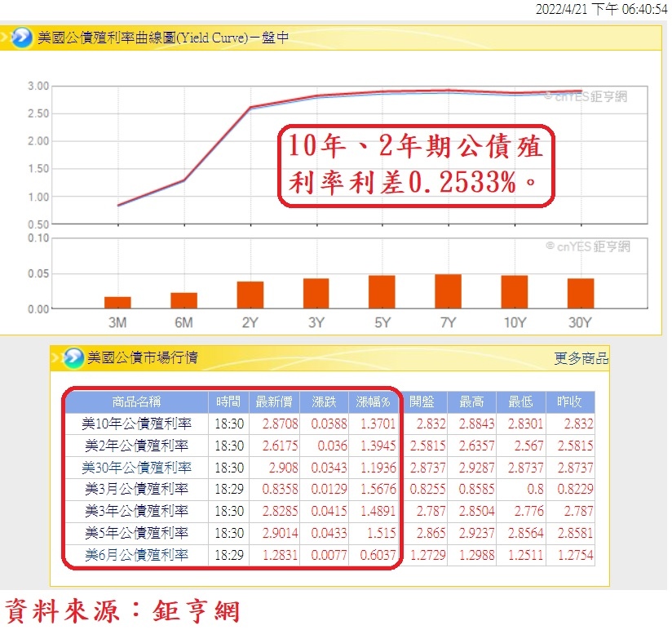This screenshot has width=672, height=630.
Task: Click the 2-year latest price 2.6175
Action: pos(281,446)
